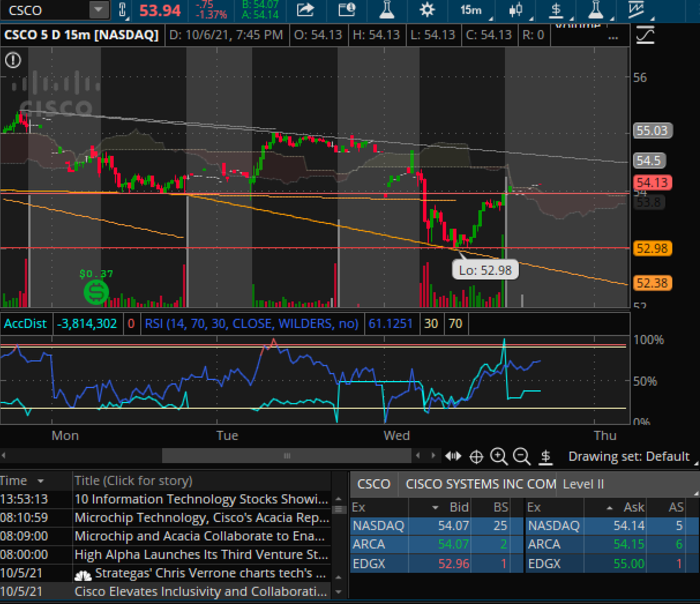Open the Edit Studies flask icon
Image resolution: width=700 pixels, height=604 pixels.
coord(386,10)
